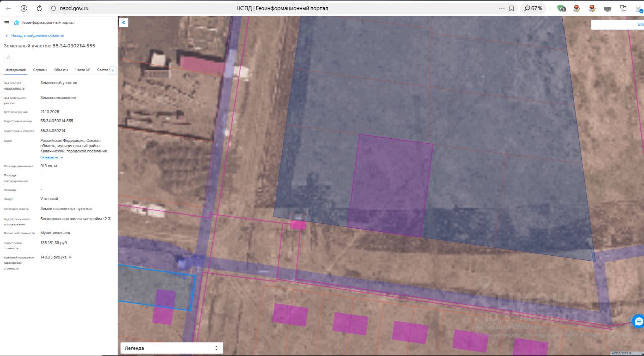Screen dimensions: 644x356
Task: Select the cadastral number 55:34:030214:555 value
Action: pos(57,121)
